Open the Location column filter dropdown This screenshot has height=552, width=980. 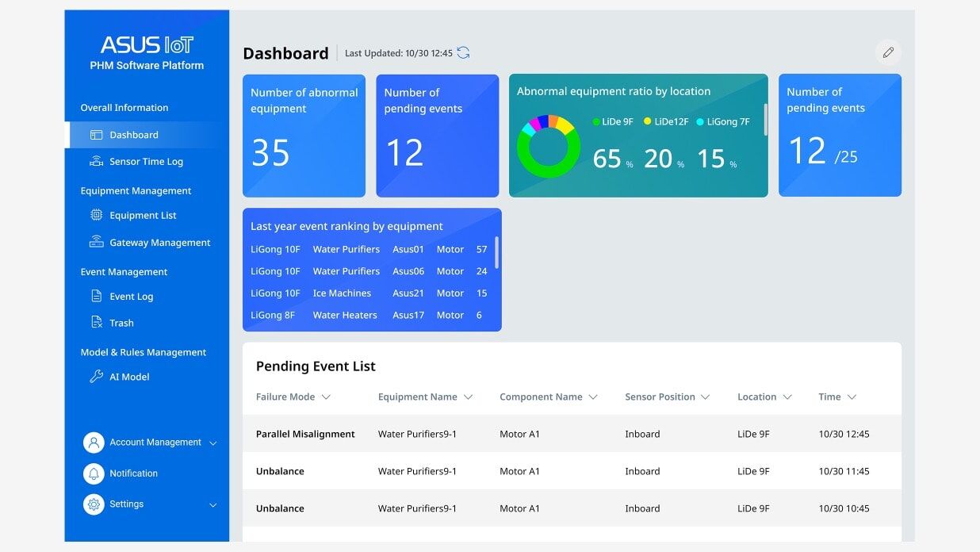[x=787, y=397]
